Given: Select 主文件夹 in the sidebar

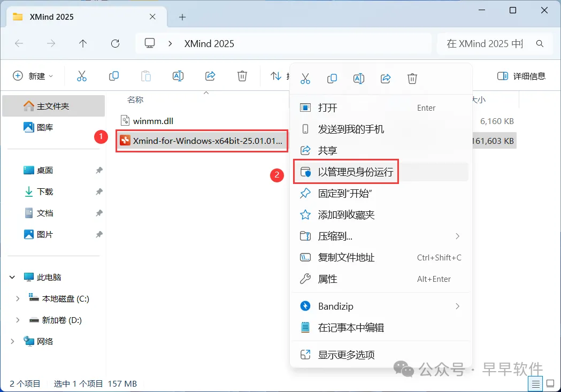Looking at the screenshot, I should coord(53,106).
